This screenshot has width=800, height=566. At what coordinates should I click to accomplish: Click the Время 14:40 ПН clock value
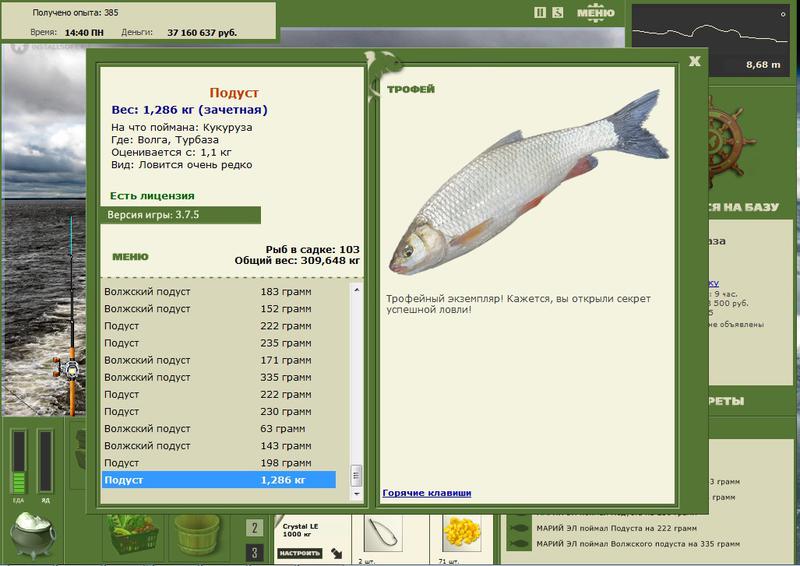84,33
